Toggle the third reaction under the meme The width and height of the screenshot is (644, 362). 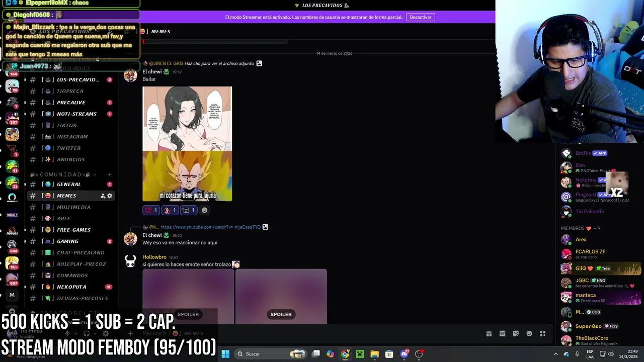click(x=189, y=210)
